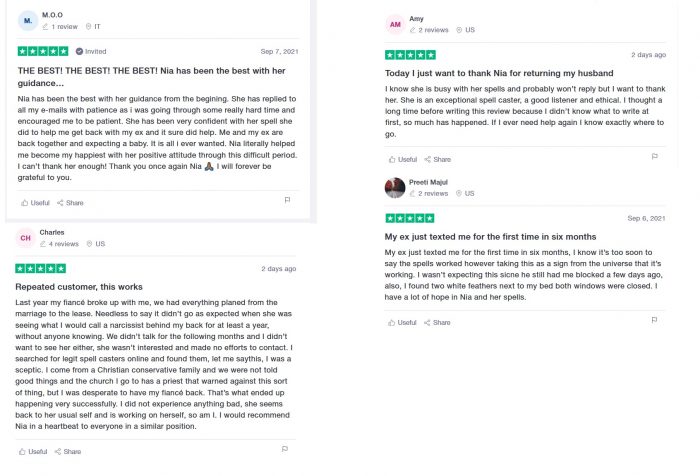Share Amy's review
The height and width of the screenshot is (476, 700).
(437, 159)
